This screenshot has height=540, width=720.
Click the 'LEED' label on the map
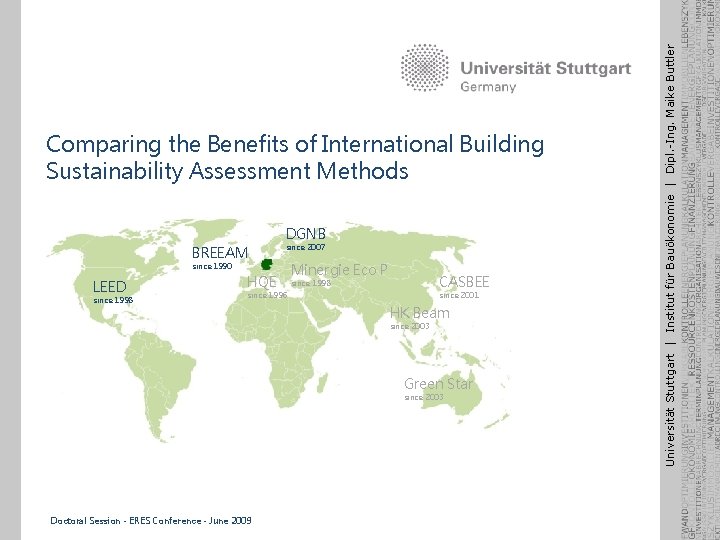click(x=109, y=287)
